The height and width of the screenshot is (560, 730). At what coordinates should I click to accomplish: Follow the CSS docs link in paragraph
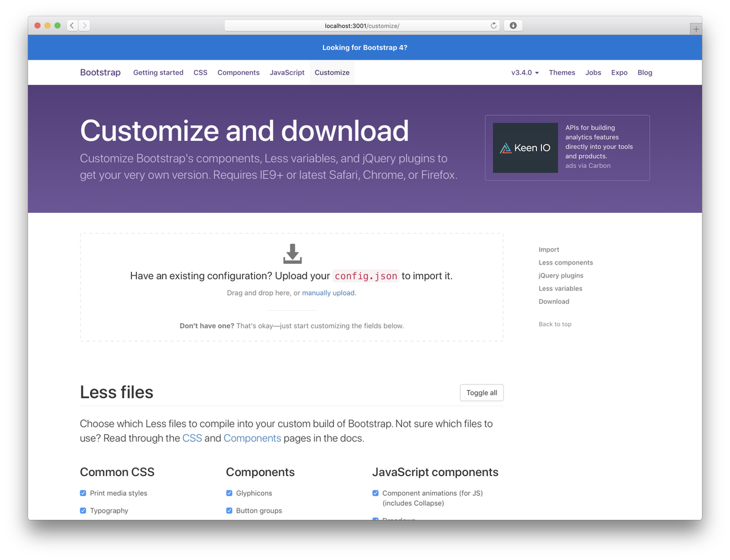coord(192,438)
